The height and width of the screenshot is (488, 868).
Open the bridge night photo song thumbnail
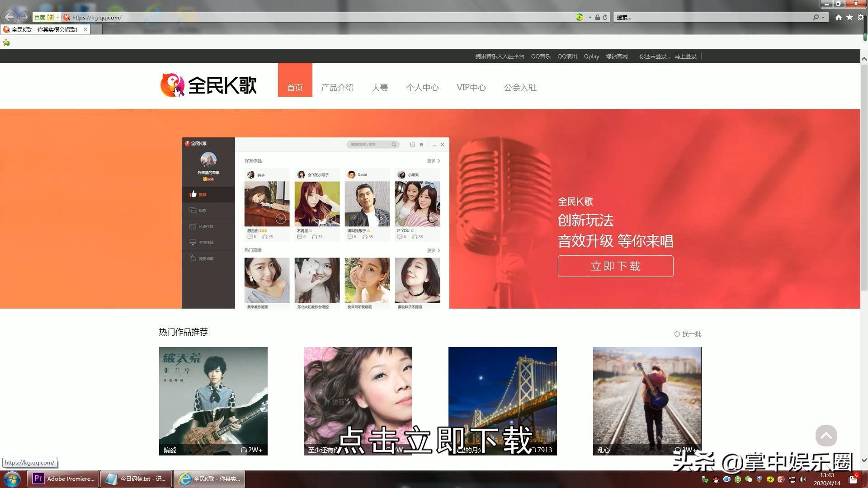(x=503, y=401)
